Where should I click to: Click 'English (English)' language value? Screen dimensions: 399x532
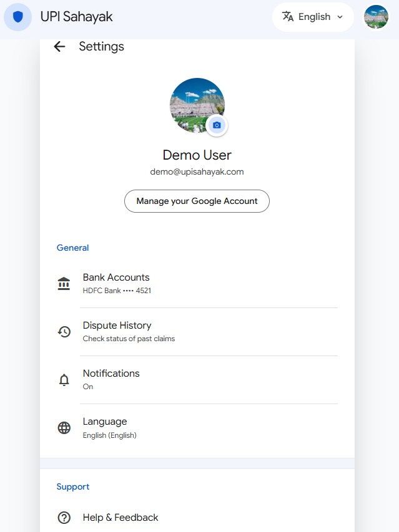tap(110, 435)
